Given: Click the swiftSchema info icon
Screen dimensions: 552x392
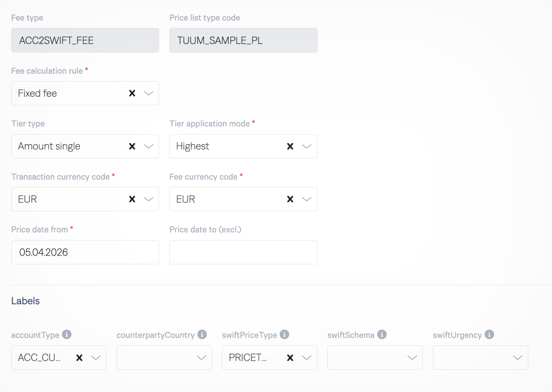Looking at the screenshot, I should 382,335.
